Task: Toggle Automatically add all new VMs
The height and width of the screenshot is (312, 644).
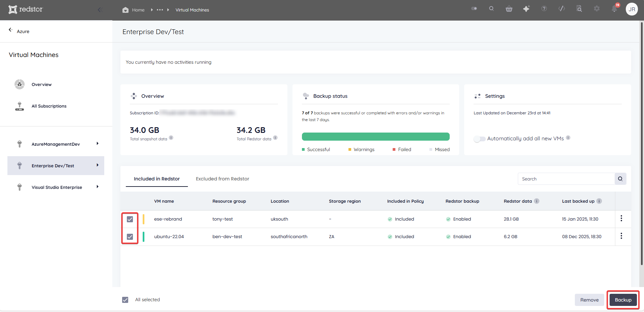Action: point(479,139)
